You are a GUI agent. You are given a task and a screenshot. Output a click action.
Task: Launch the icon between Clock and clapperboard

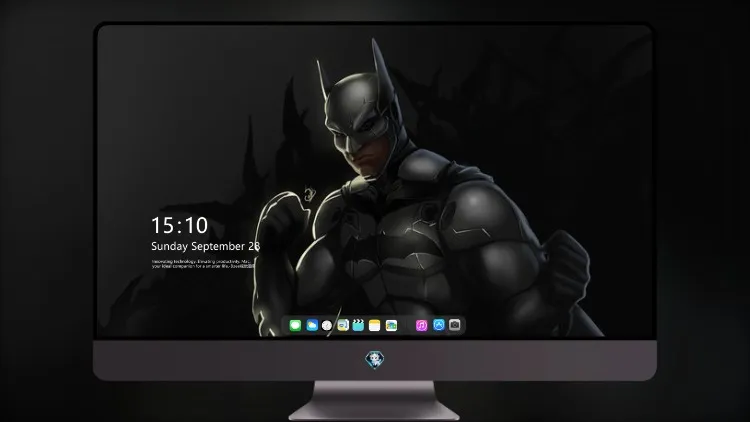click(343, 325)
